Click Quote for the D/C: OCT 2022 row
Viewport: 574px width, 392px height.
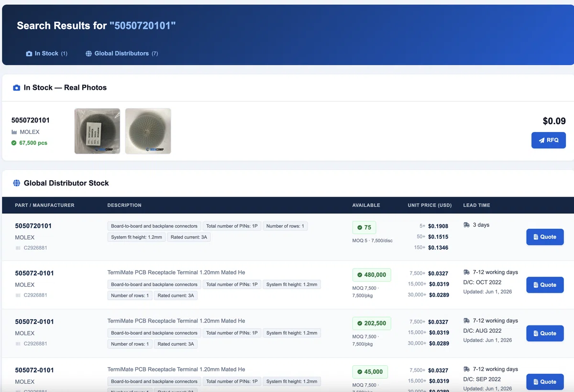pyautogui.click(x=545, y=284)
